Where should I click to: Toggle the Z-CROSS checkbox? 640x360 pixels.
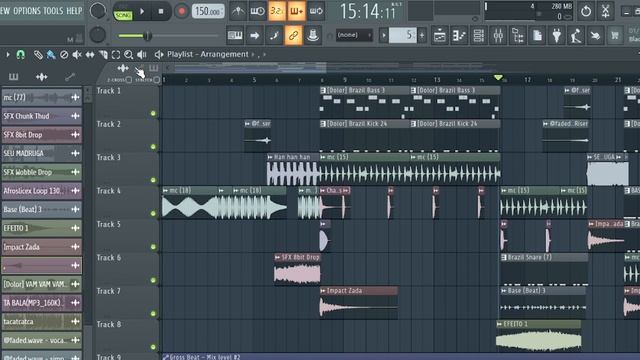pyautogui.click(x=129, y=80)
